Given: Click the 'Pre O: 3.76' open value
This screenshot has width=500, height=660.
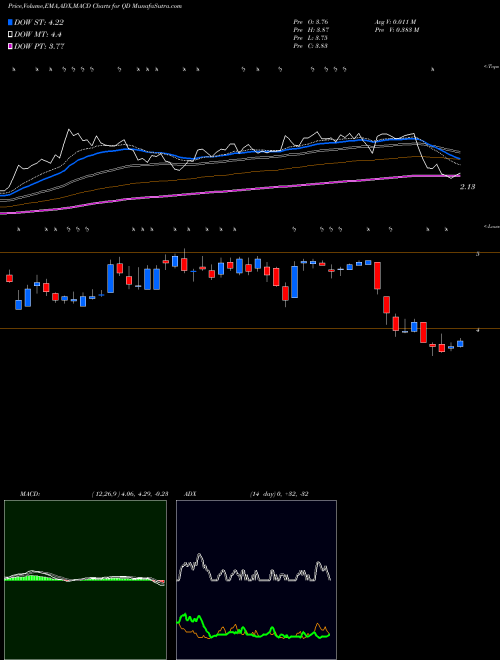Looking at the screenshot, I should [311, 22].
